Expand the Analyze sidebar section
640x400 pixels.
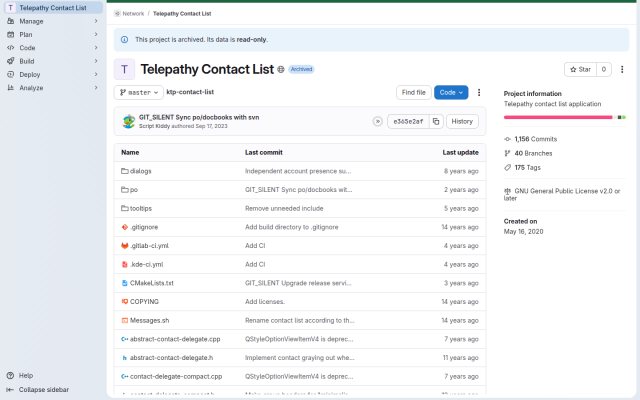[x=53, y=88]
